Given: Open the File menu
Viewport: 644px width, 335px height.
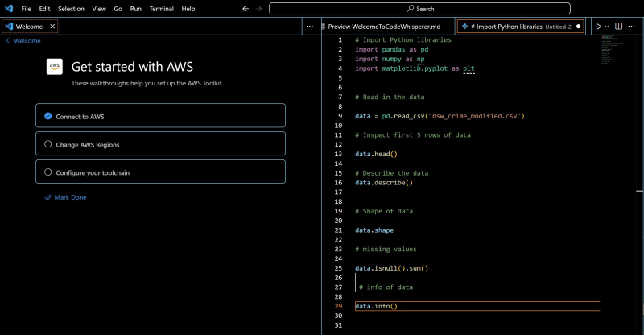Looking at the screenshot, I should click(27, 9).
